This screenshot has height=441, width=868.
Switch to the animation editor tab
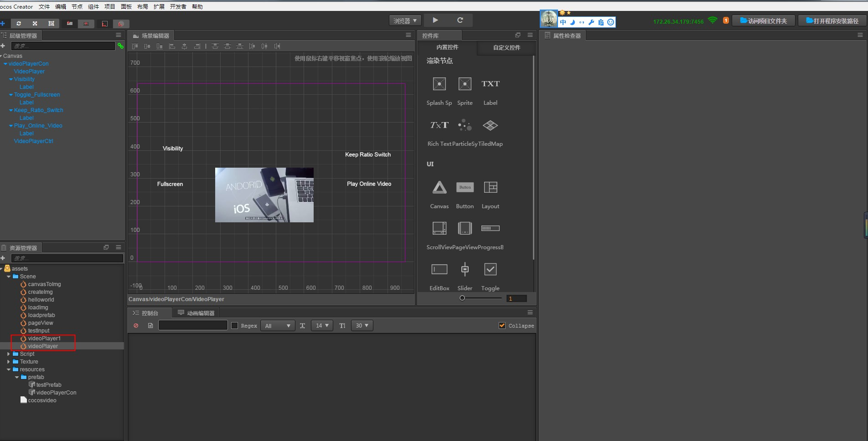[x=196, y=313]
